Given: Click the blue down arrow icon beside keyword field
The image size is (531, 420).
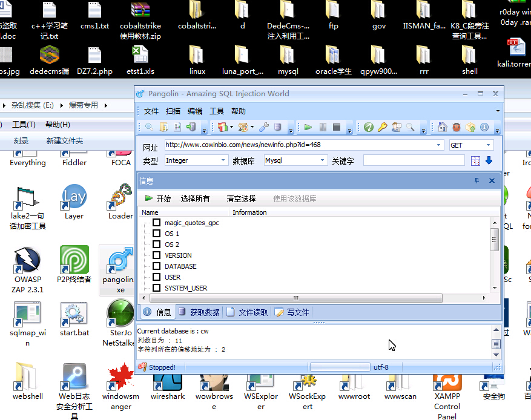Looking at the screenshot, I should (489, 160).
